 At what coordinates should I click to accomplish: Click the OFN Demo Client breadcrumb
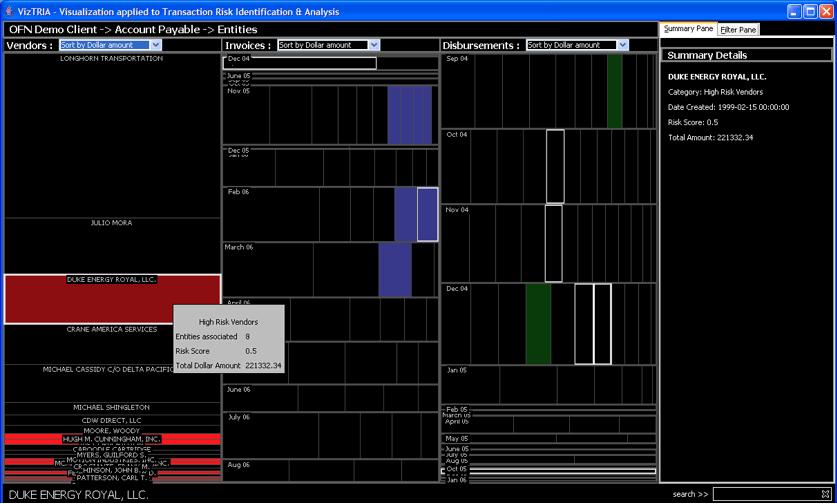tap(53, 30)
